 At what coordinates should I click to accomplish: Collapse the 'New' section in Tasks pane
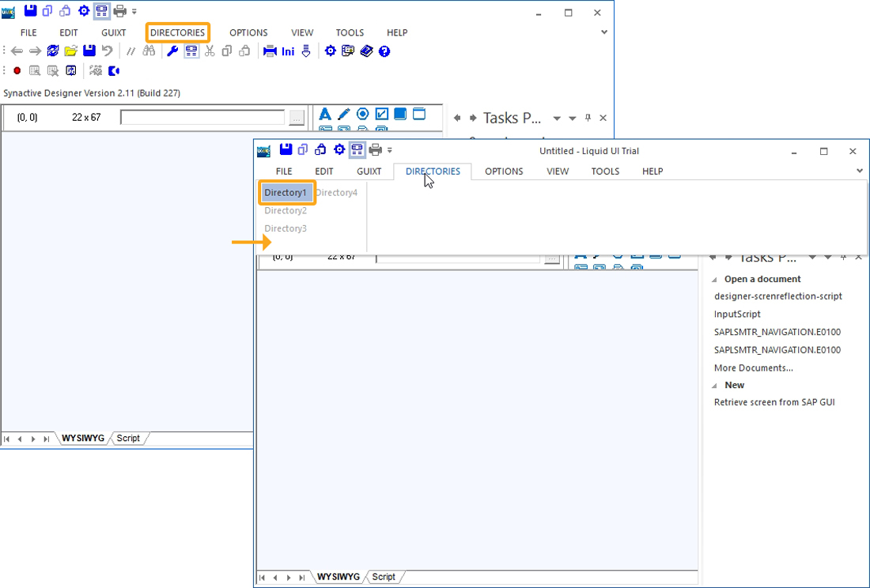(715, 386)
